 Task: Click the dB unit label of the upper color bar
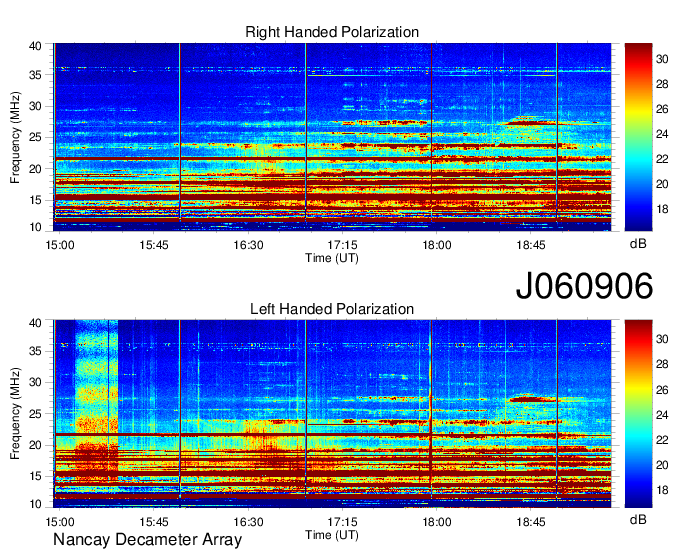click(x=638, y=245)
